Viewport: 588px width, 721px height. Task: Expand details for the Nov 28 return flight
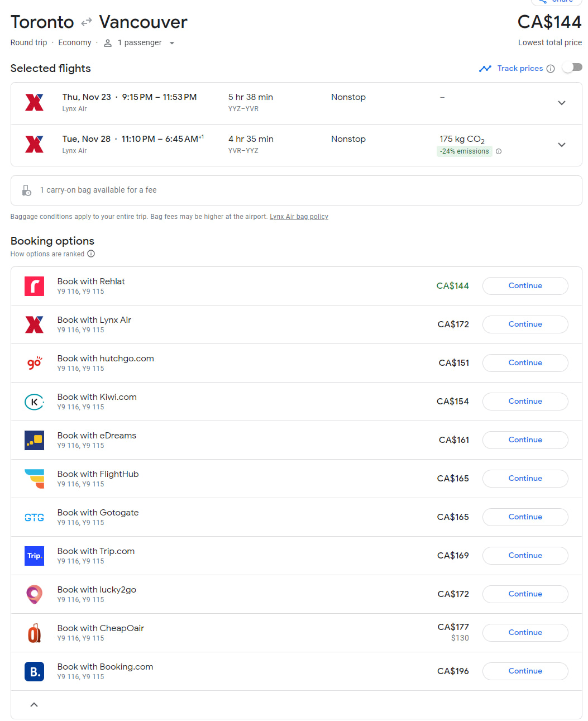click(562, 145)
